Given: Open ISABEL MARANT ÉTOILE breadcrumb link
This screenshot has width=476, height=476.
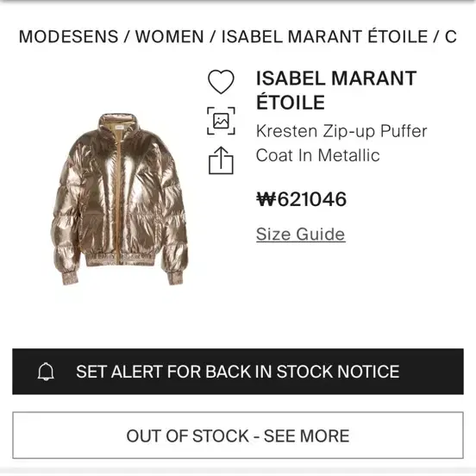Looking at the screenshot, I should pos(325,37).
